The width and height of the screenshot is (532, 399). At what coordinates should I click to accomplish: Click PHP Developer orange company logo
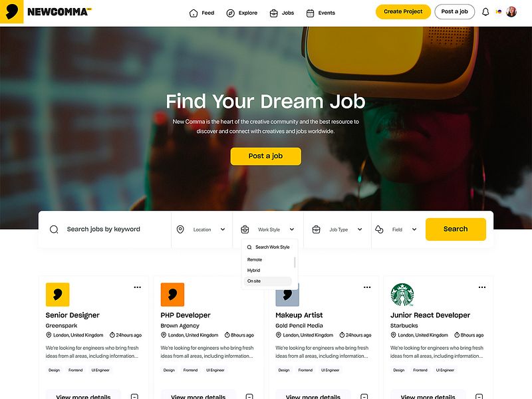(x=172, y=295)
